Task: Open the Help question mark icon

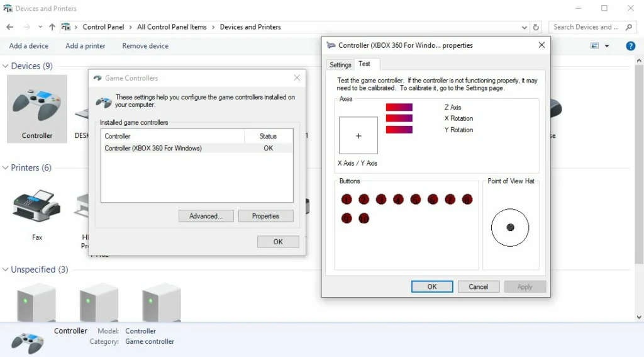Action: (630, 46)
